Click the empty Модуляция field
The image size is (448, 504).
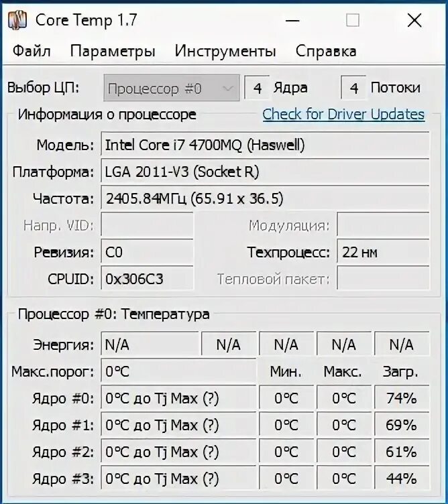click(x=383, y=225)
